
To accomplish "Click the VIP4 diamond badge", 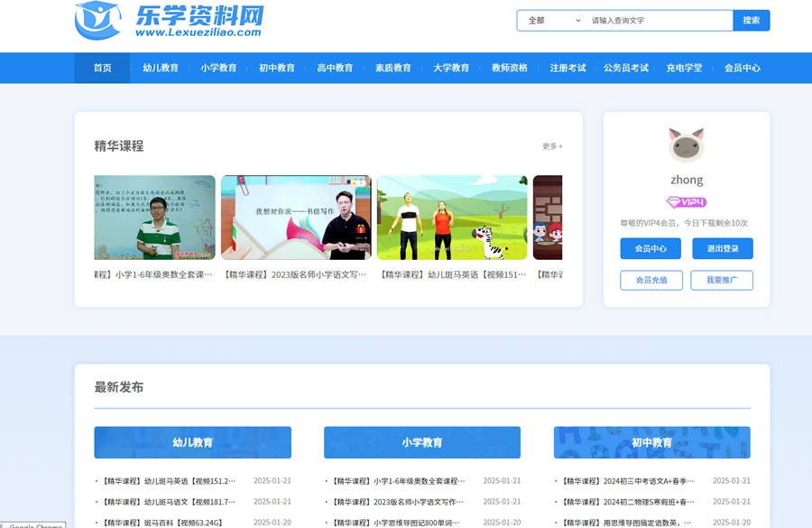I will point(686,202).
